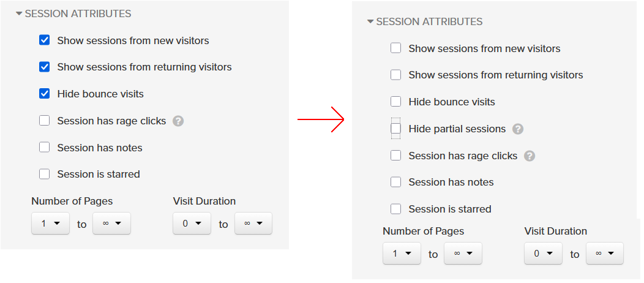Tick the empty Hide bounce visits checkbox
The height and width of the screenshot is (283, 644).
pos(396,102)
